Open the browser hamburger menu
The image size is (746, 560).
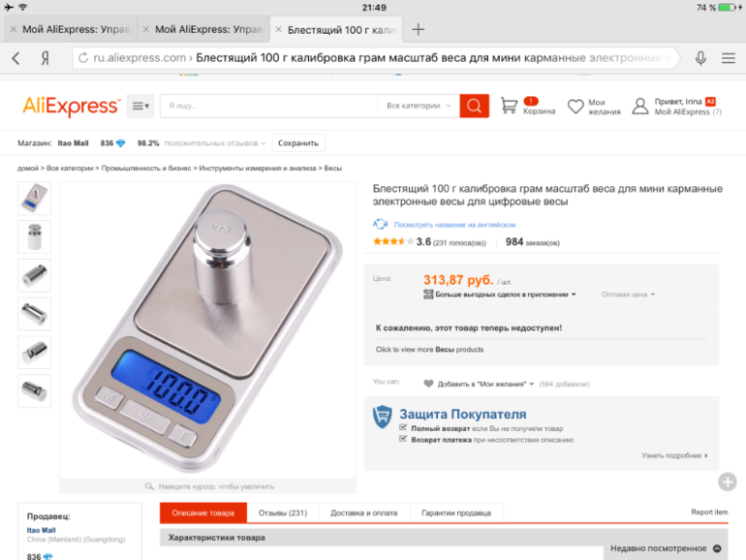728,58
